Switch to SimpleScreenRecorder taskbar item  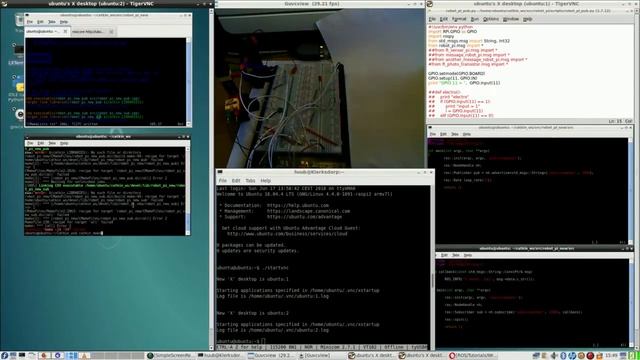(x=170, y=356)
